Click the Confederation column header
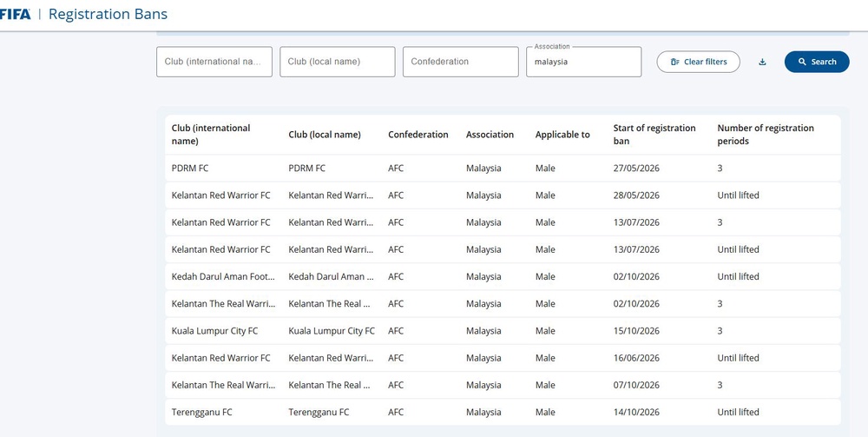 pyautogui.click(x=418, y=135)
